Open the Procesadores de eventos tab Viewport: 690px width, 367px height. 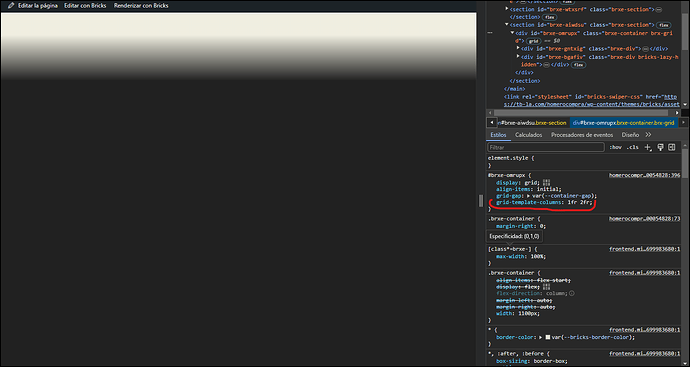(582, 135)
